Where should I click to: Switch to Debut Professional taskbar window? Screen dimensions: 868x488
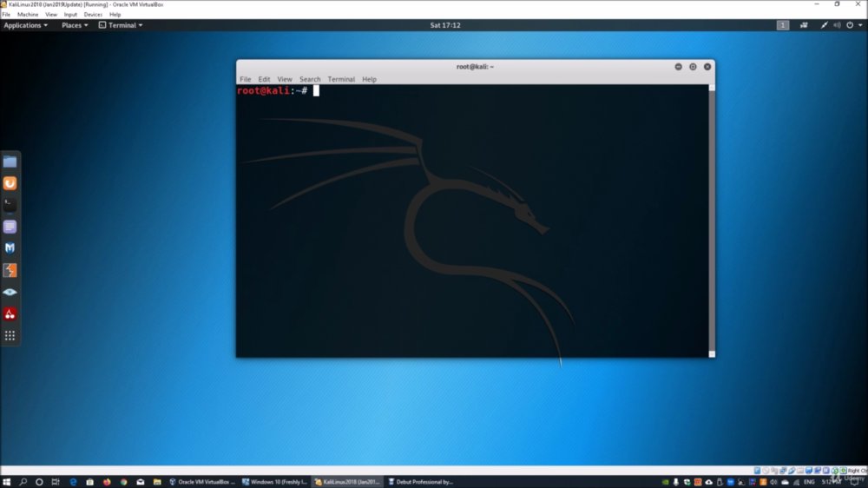pyautogui.click(x=421, y=482)
